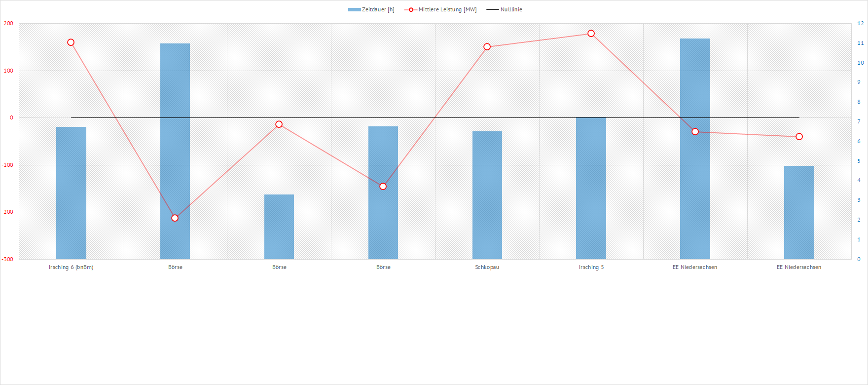This screenshot has width=868, height=385.
Task: Click red marker on the last EE Niedersachsen
Action: [799, 137]
